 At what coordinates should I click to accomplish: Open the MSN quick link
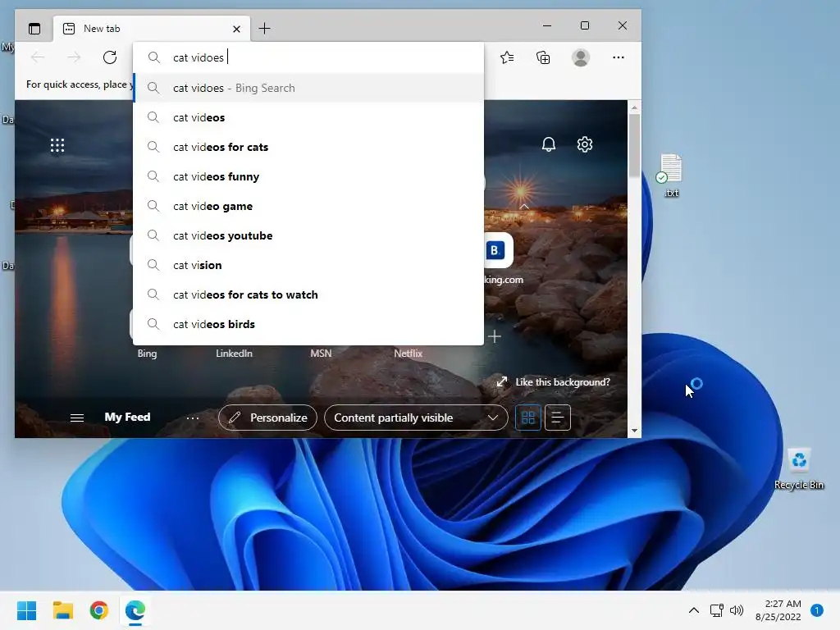321,354
